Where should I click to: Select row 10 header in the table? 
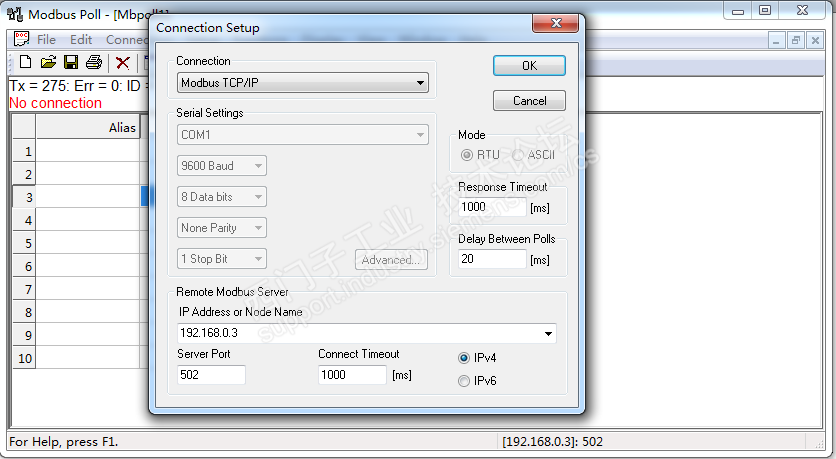coord(24,358)
